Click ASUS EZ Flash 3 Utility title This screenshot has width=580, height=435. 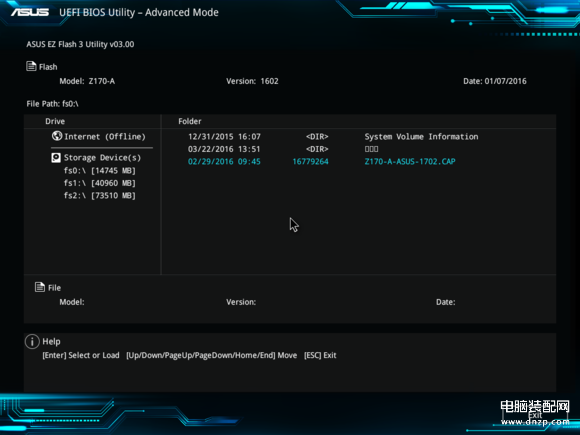click(80, 44)
